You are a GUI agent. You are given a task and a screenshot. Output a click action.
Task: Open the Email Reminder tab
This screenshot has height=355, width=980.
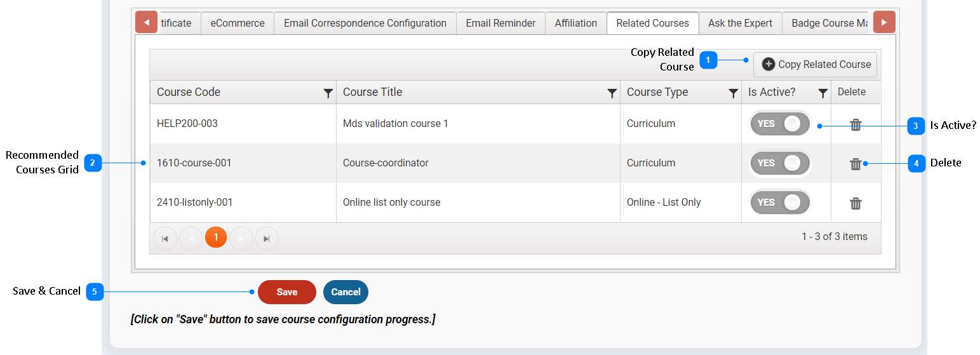pyautogui.click(x=500, y=23)
